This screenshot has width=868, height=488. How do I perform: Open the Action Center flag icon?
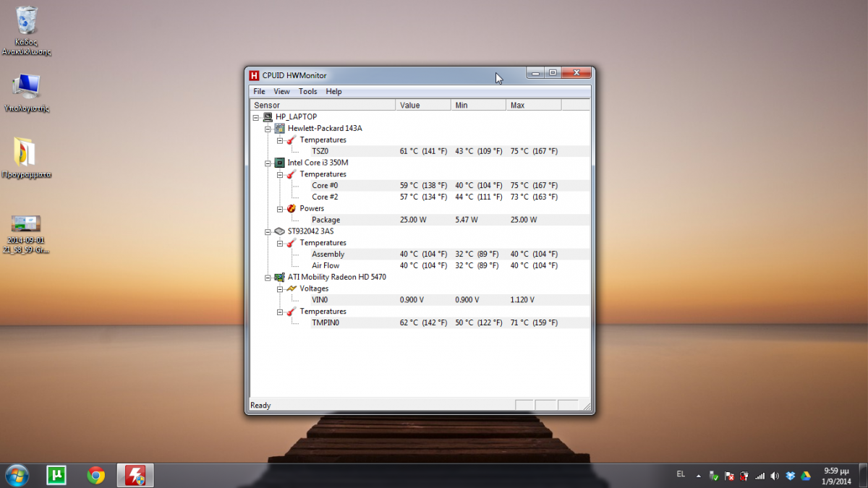[x=729, y=476]
